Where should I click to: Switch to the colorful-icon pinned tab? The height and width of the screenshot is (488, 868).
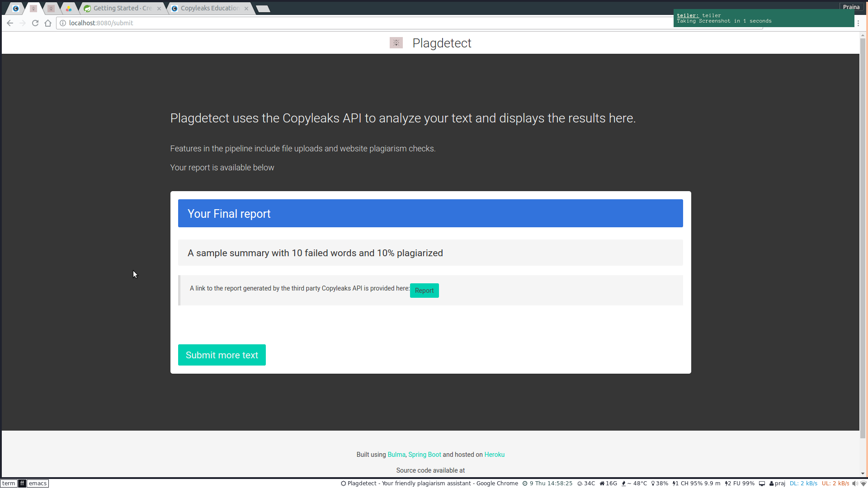pos(69,9)
